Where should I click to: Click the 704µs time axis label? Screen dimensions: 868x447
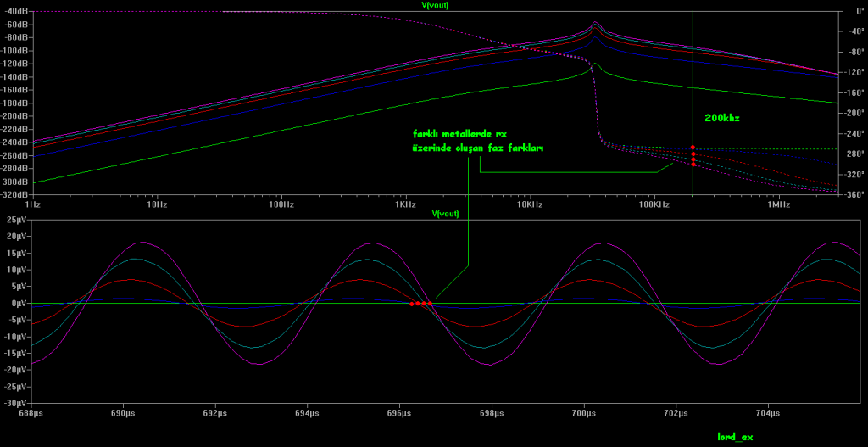tap(768, 413)
